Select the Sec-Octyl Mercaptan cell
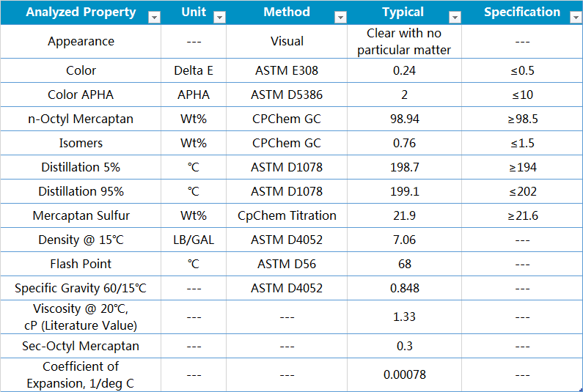Viewport: 583px width, 392px height. coord(81,346)
